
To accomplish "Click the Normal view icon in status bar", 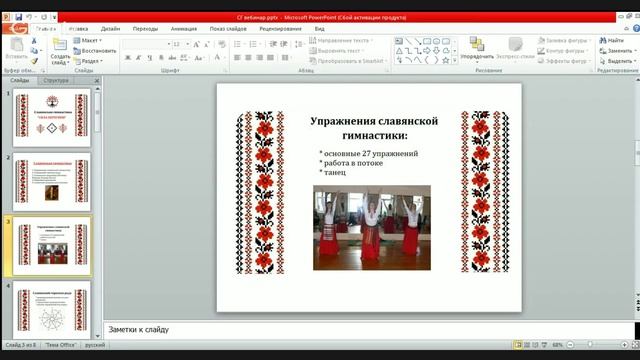I will coord(518,345).
